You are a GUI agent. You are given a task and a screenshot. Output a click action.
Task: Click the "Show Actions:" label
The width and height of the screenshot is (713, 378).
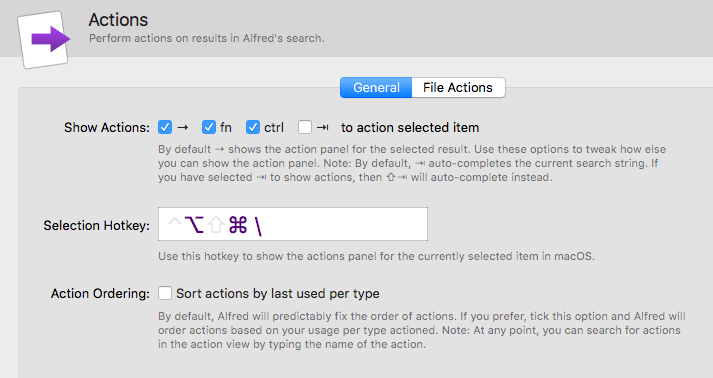coord(107,128)
